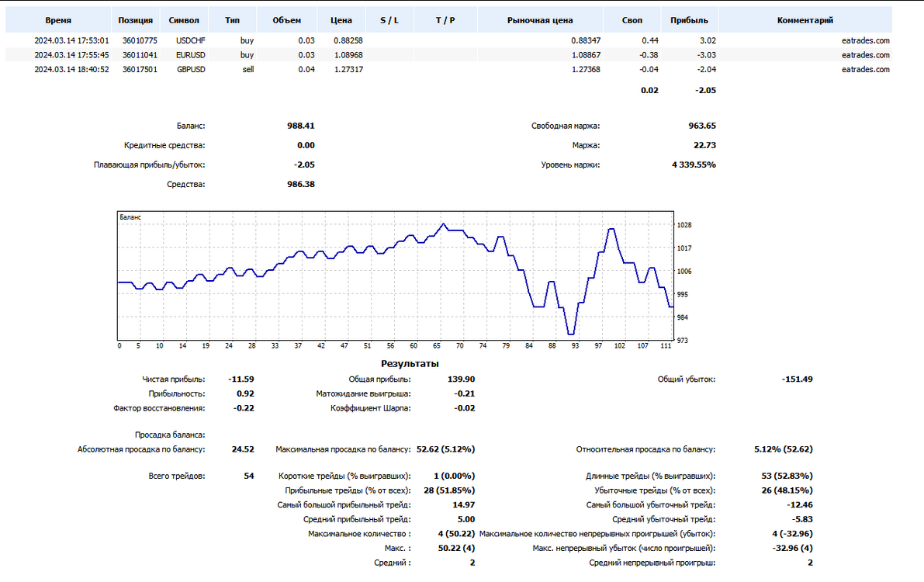The image size is (924, 582).
Task: Click the Баланс label on the chart
Action: pos(130,217)
